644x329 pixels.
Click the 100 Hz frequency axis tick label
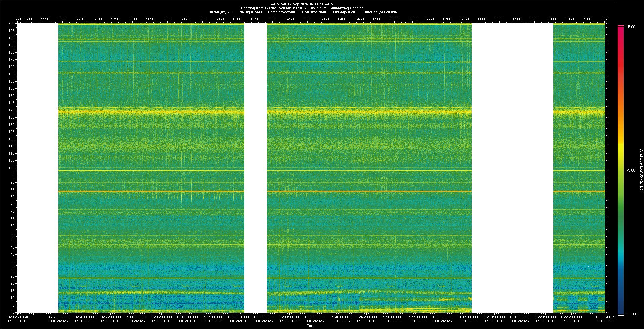pyautogui.click(x=11, y=168)
